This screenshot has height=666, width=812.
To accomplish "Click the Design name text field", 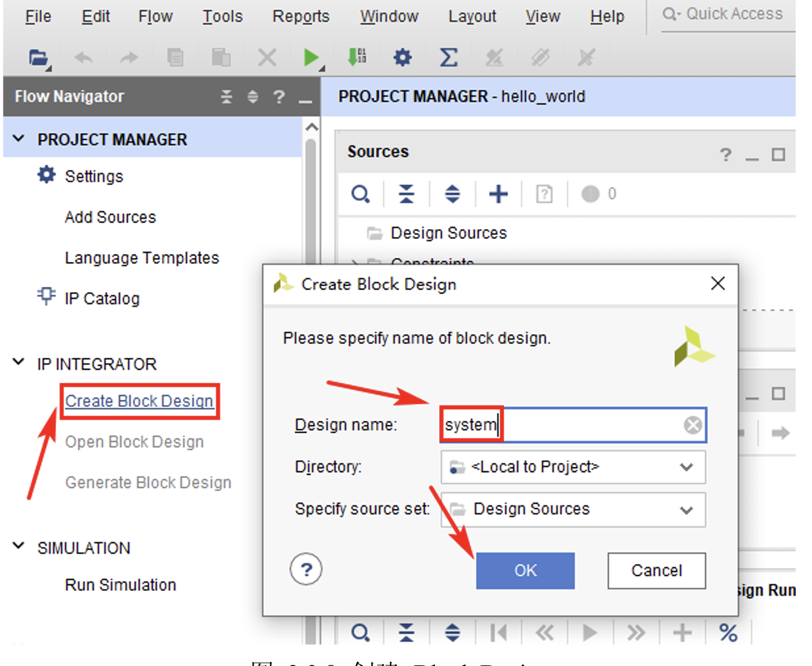I will (573, 425).
